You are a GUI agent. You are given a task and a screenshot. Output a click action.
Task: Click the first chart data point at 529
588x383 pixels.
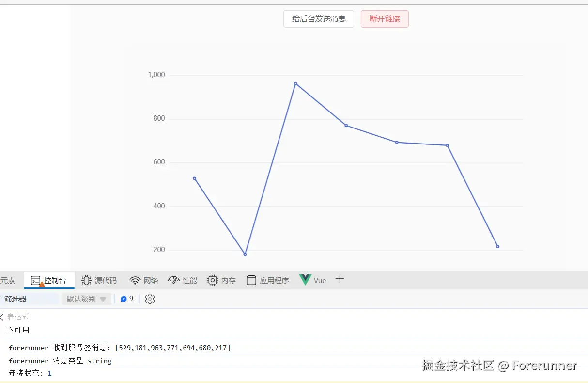[194, 178]
